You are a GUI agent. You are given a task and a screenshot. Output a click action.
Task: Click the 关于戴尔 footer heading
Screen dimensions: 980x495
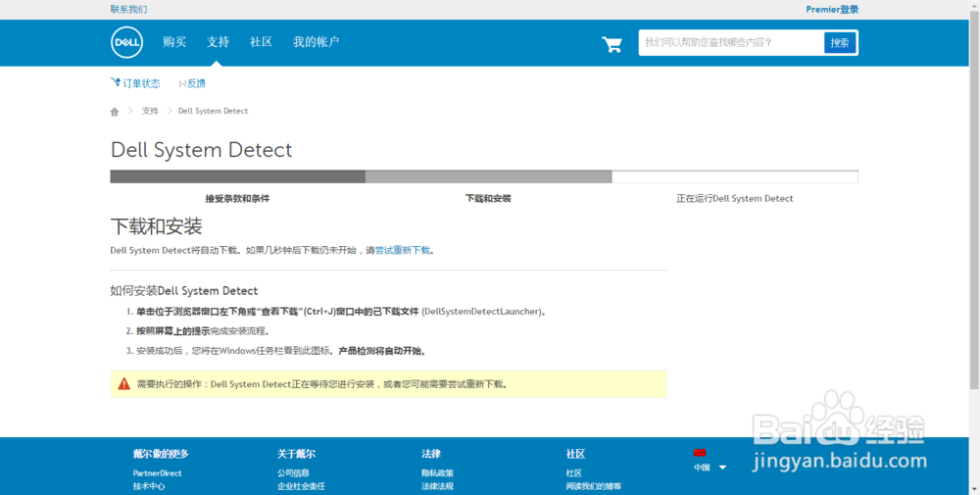tap(296, 454)
